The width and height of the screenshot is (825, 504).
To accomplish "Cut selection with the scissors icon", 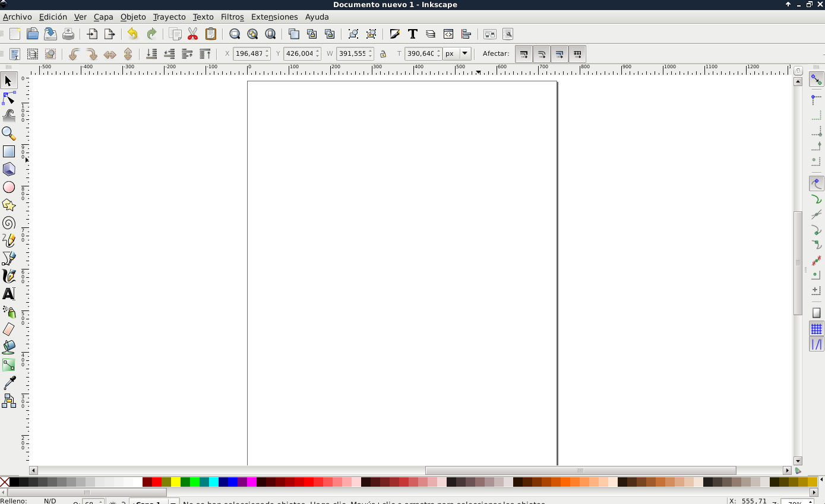I will coord(193,34).
